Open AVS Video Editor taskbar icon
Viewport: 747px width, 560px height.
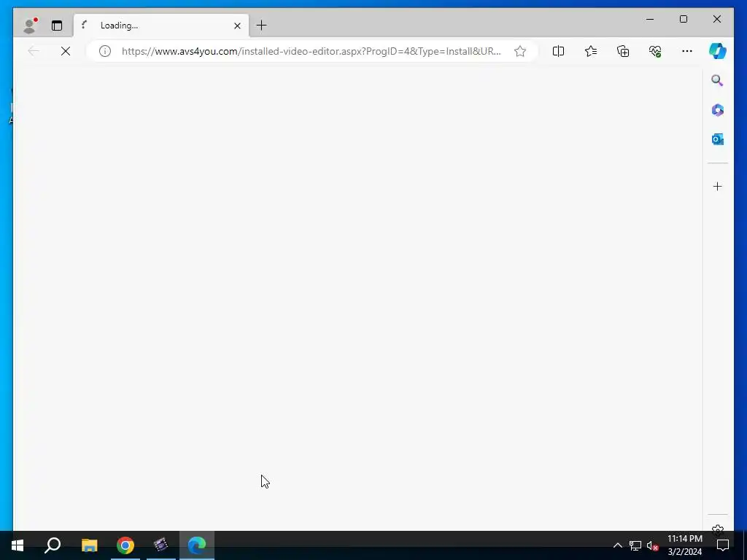pyautogui.click(x=161, y=545)
